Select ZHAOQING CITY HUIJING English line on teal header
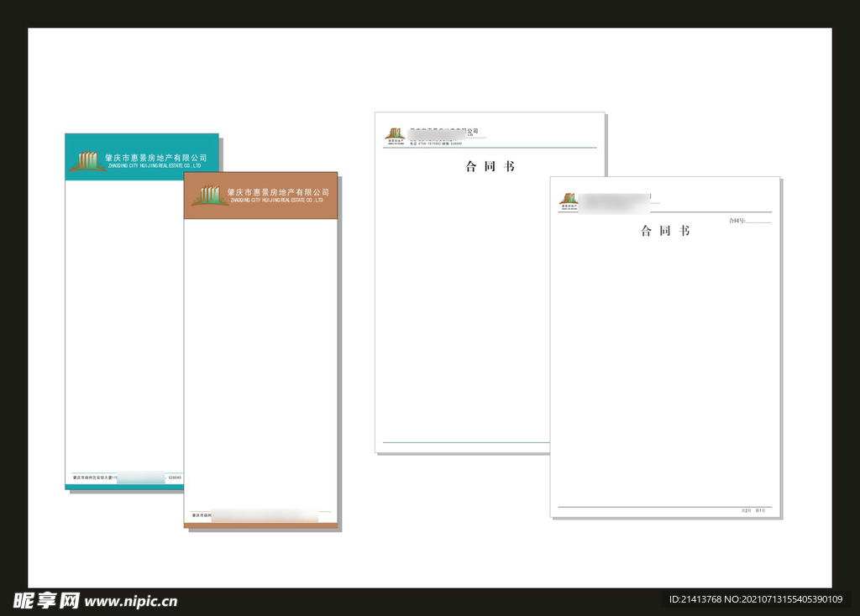This screenshot has height=616, width=860. 155,165
